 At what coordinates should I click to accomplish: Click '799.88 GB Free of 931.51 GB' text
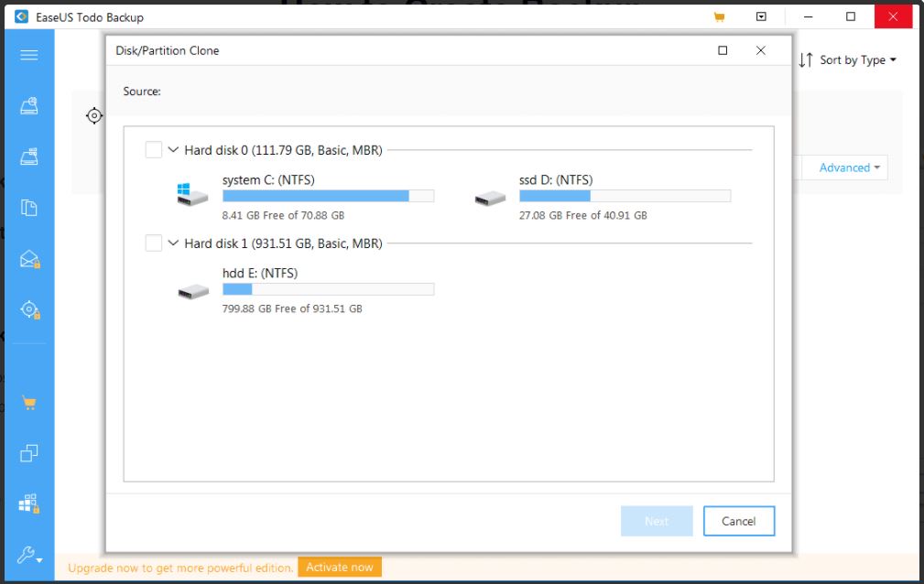(x=292, y=308)
